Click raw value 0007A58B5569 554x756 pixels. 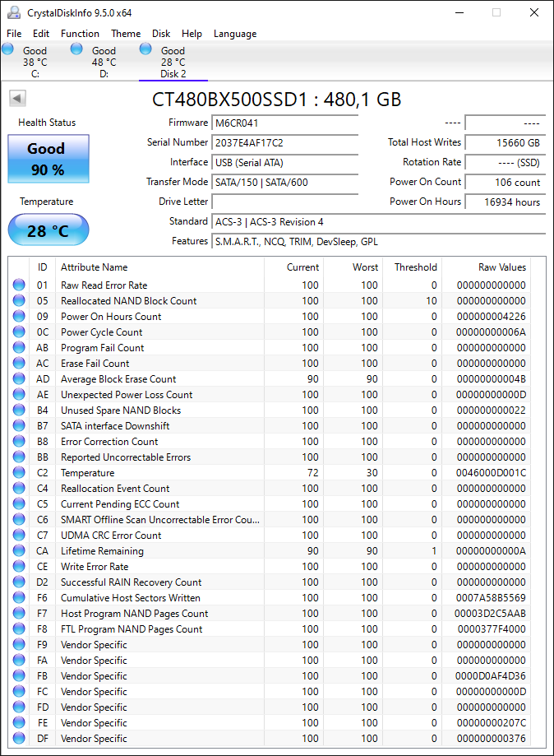[491, 597]
